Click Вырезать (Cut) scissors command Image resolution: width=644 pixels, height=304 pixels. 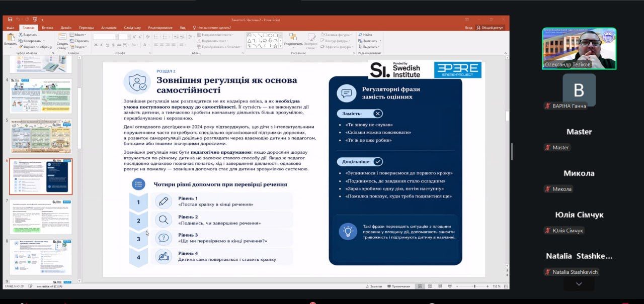[x=28, y=35]
